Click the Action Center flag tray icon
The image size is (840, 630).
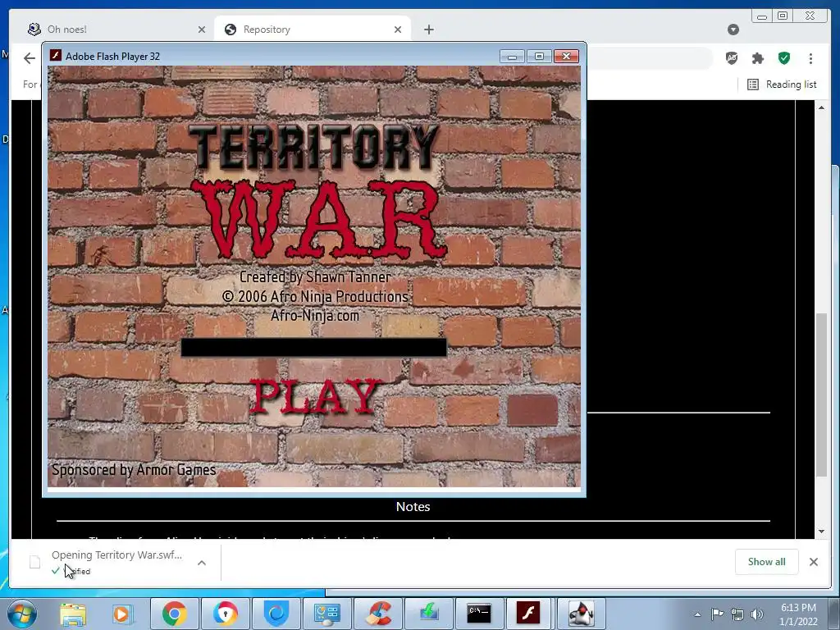(717, 614)
